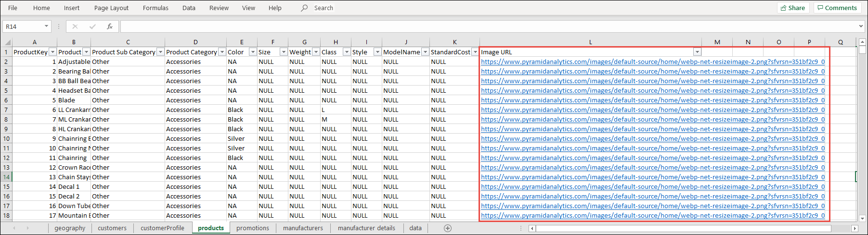
Task: Click the Select All corner triangle
Action: pyautogui.click(x=6, y=42)
